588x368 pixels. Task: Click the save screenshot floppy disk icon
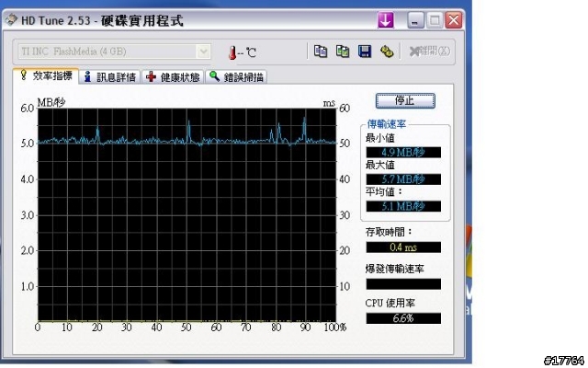(365, 52)
